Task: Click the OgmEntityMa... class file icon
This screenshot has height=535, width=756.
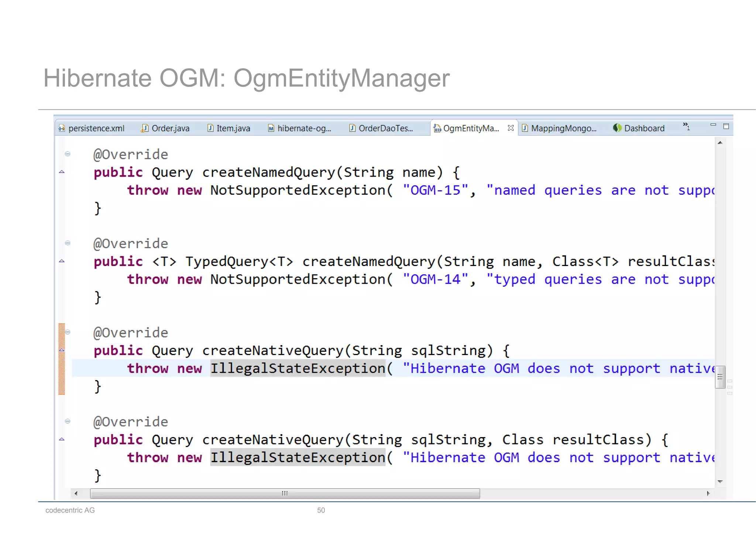Action: [x=437, y=128]
